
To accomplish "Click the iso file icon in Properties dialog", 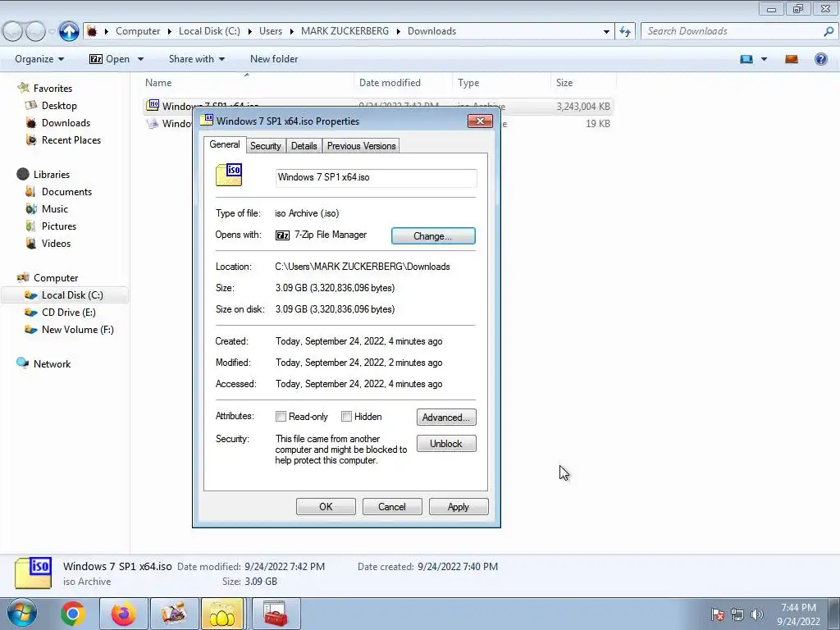I will (x=229, y=176).
